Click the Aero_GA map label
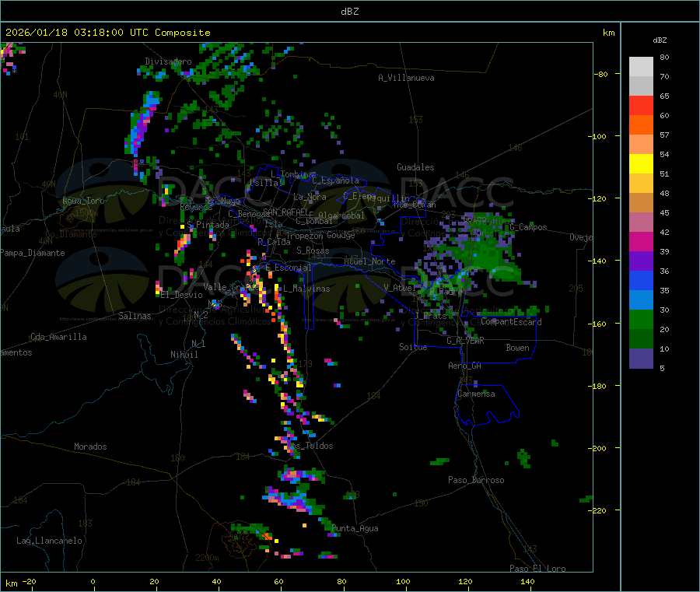This screenshot has width=700, height=592. click(465, 366)
